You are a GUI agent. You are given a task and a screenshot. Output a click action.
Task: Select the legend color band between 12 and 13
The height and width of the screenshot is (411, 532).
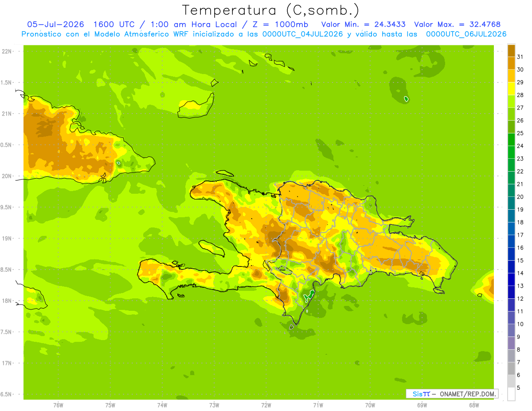point(511,292)
